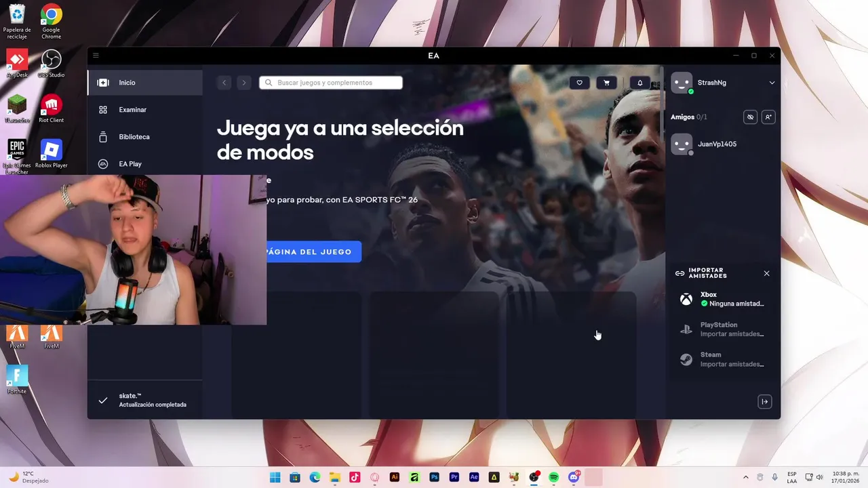Open Google Chrome desktop shortcut
Image resolution: width=868 pixels, height=488 pixels.
[x=52, y=22]
